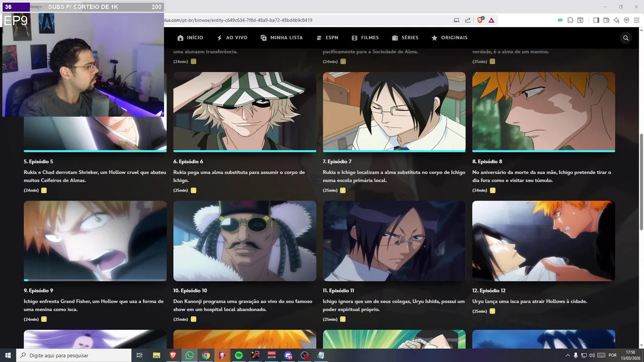Click Episódio 6 watch progress bar

tap(245, 151)
